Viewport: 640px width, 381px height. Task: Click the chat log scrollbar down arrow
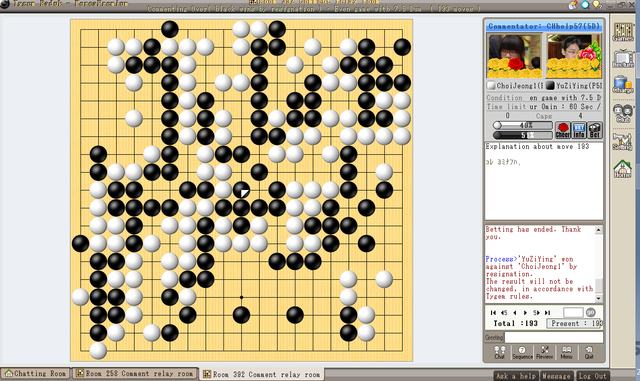click(598, 299)
